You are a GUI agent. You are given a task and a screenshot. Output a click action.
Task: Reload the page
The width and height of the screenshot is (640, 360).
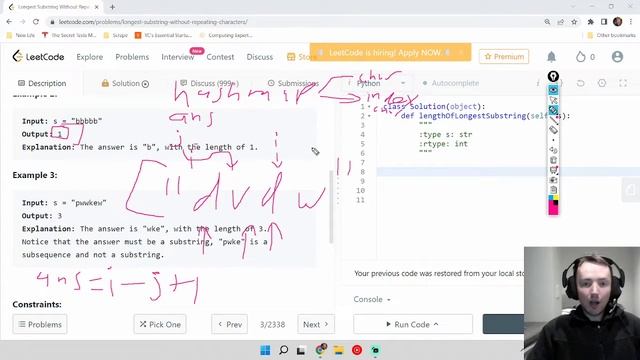pyautogui.click(x=36, y=22)
